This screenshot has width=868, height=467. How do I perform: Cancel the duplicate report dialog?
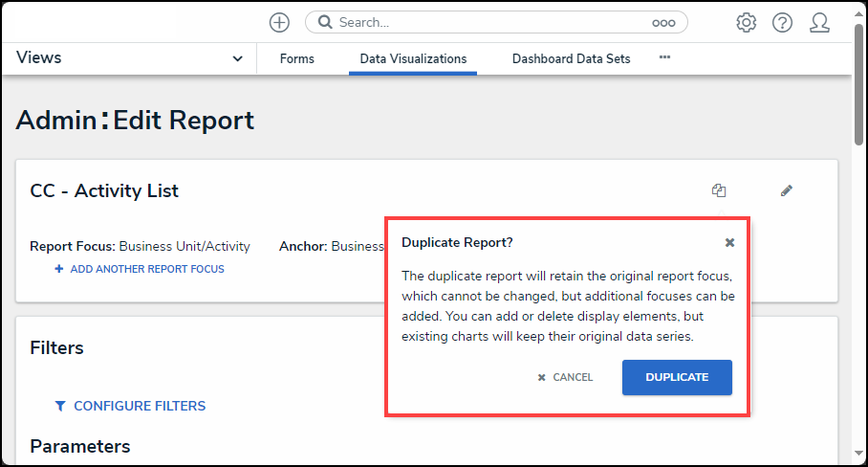click(565, 377)
